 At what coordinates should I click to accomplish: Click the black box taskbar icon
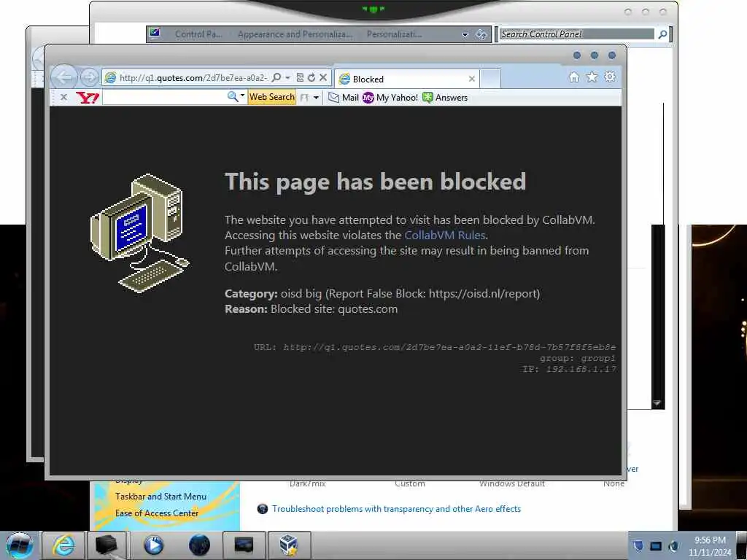click(x=107, y=545)
